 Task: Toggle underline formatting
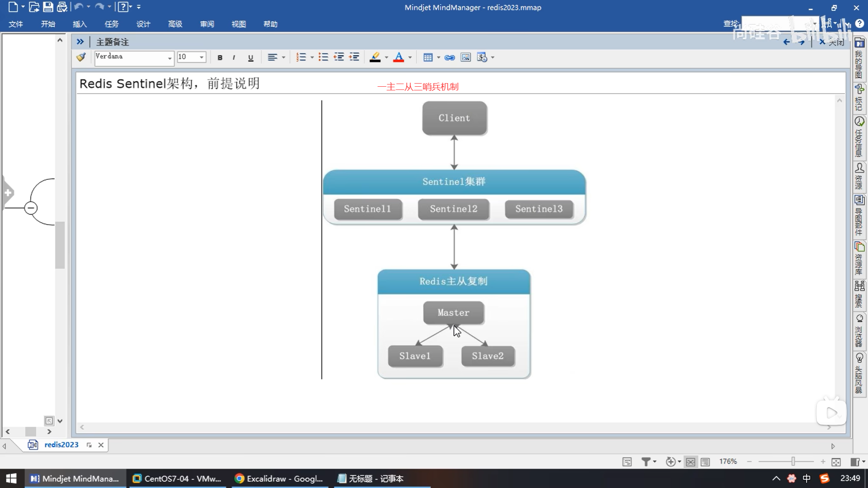coord(250,57)
